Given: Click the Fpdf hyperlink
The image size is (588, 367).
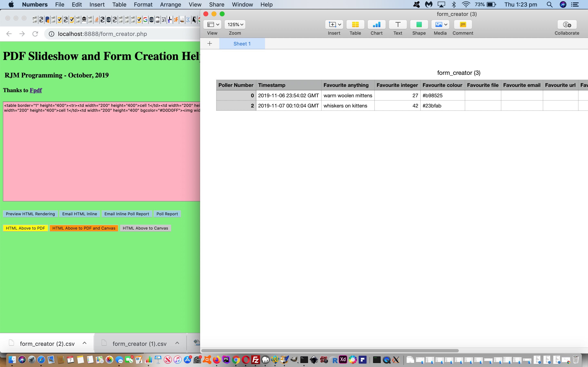Looking at the screenshot, I should pyautogui.click(x=36, y=90).
